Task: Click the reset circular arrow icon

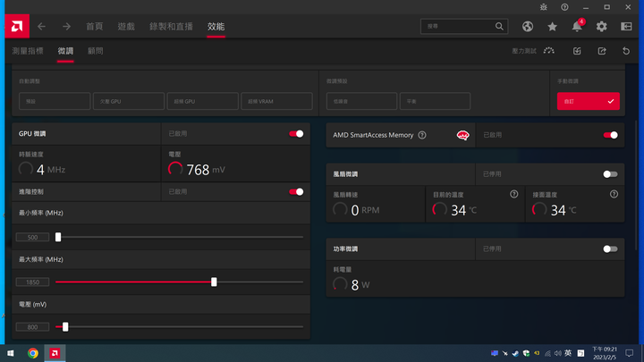Action: tap(626, 51)
